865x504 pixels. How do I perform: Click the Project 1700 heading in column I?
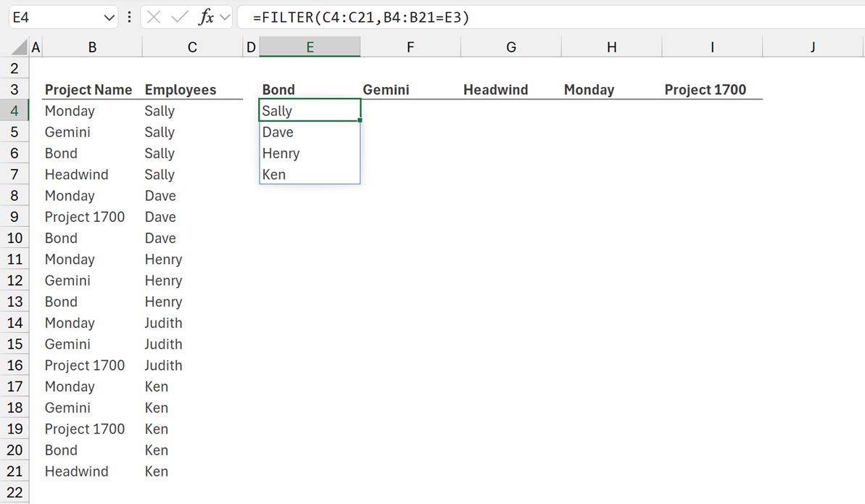click(x=705, y=90)
